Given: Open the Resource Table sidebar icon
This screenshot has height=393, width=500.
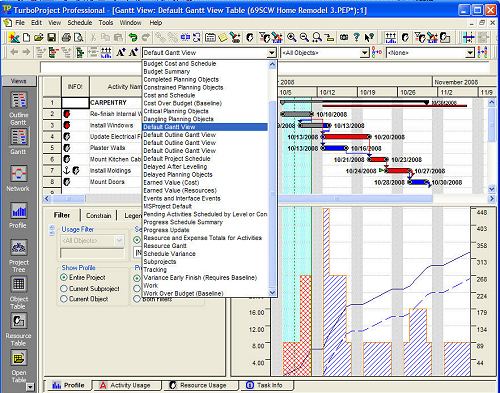Looking at the screenshot, I should [18, 321].
